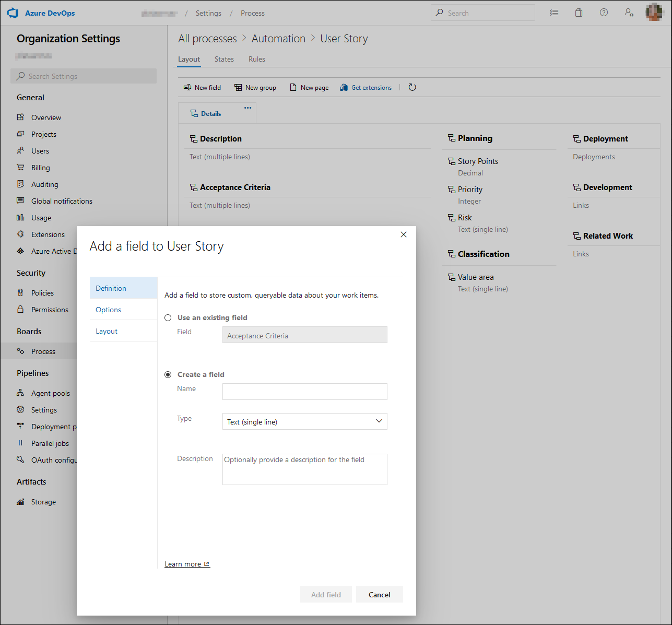The width and height of the screenshot is (672, 625).
Task: Click the Overview icon in sidebar
Action: [20, 117]
